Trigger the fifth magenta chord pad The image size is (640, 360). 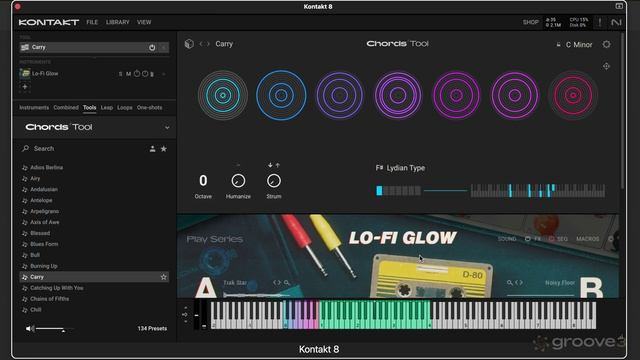(456, 95)
